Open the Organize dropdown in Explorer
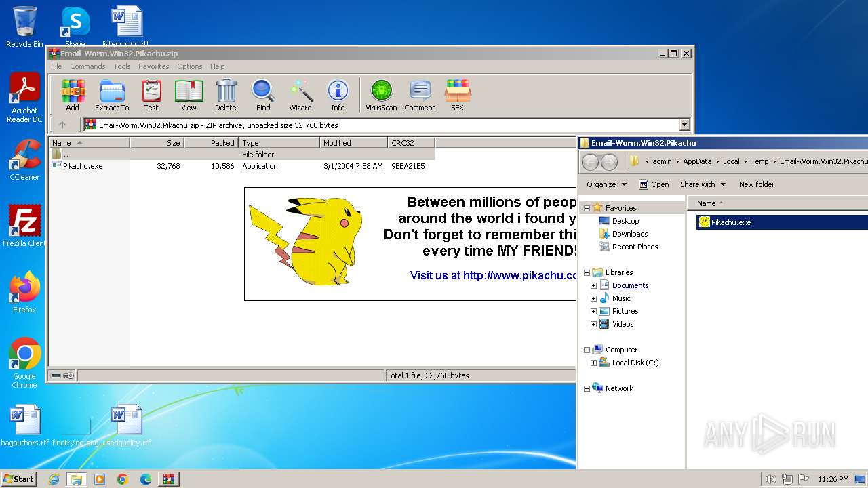This screenshot has height=488, width=868. [607, 184]
